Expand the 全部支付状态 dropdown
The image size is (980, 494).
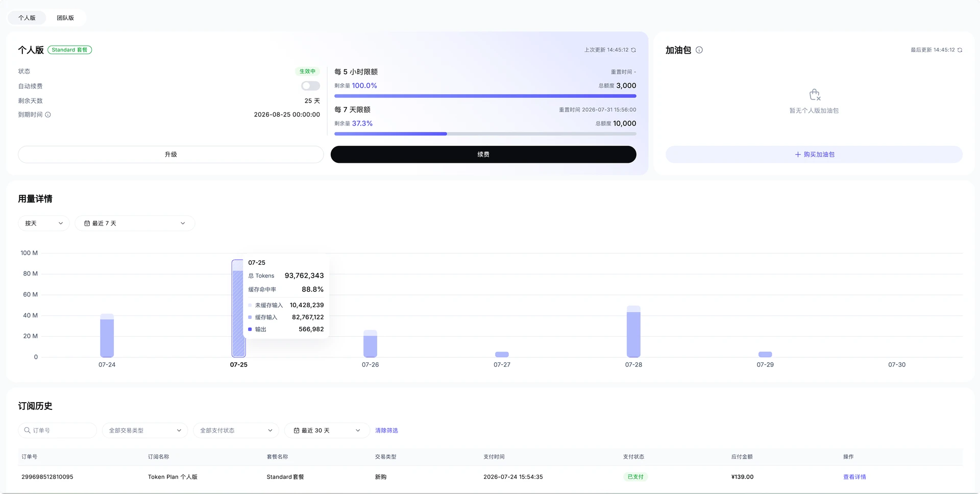point(236,431)
